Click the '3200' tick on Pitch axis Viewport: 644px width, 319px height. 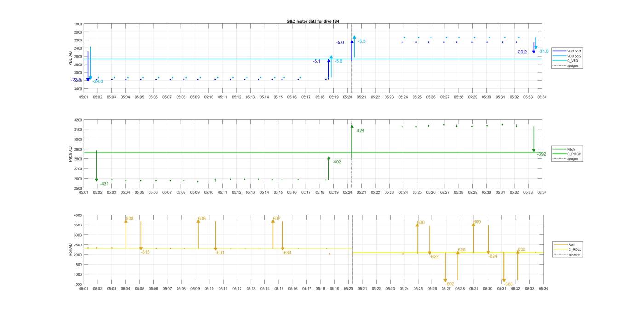point(78,120)
